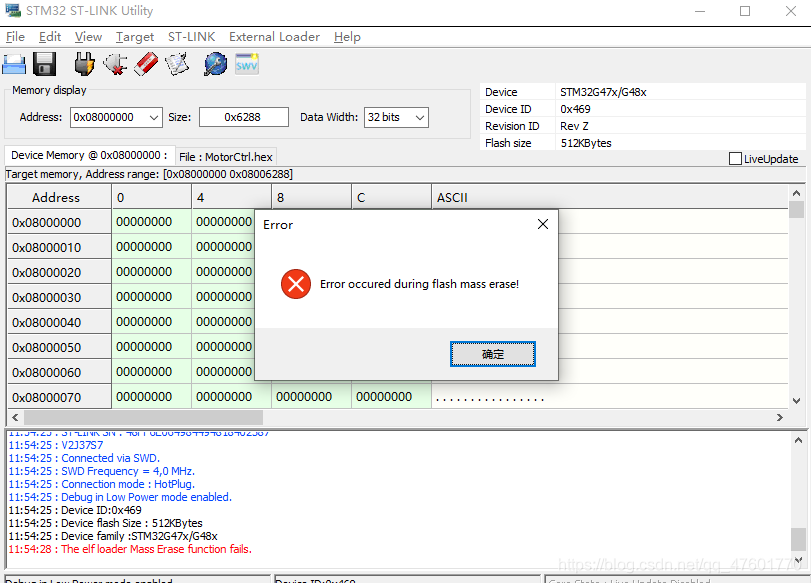This screenshot has height=583, width=811.
Task: Click the Save file floppy icon
Action: point(44,65)
